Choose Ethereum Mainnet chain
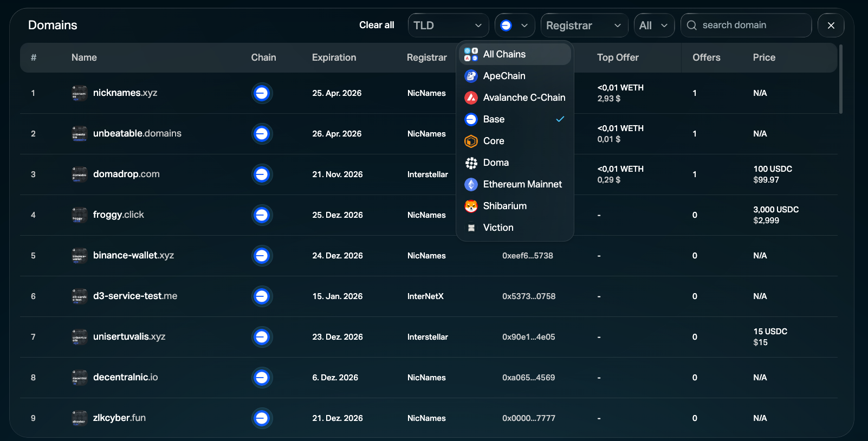 coord(522,184)
